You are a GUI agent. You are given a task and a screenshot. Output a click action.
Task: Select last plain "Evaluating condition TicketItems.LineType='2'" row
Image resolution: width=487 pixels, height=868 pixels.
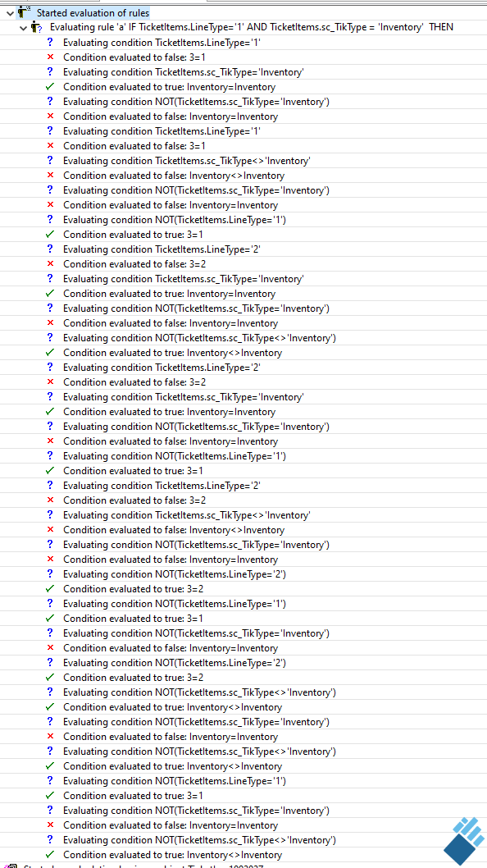point(162,486)
